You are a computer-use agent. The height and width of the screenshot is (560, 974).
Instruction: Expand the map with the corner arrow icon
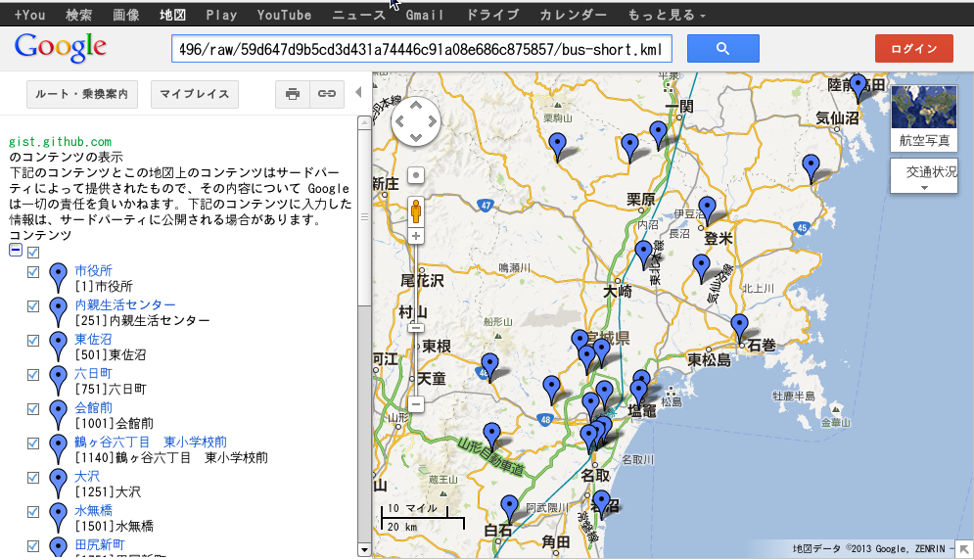click(963, 549)
